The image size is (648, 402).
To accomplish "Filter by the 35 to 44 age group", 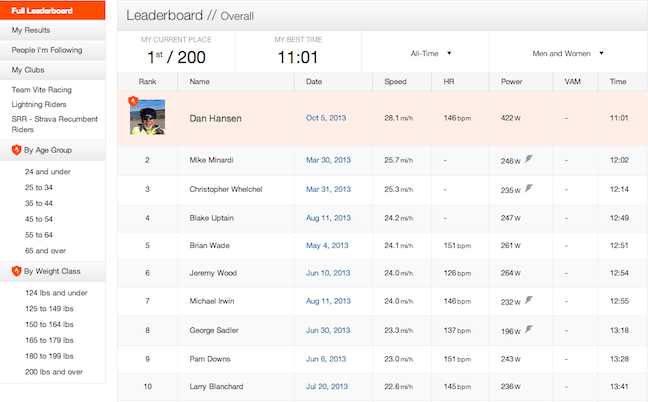I will [x=40, y=203].
